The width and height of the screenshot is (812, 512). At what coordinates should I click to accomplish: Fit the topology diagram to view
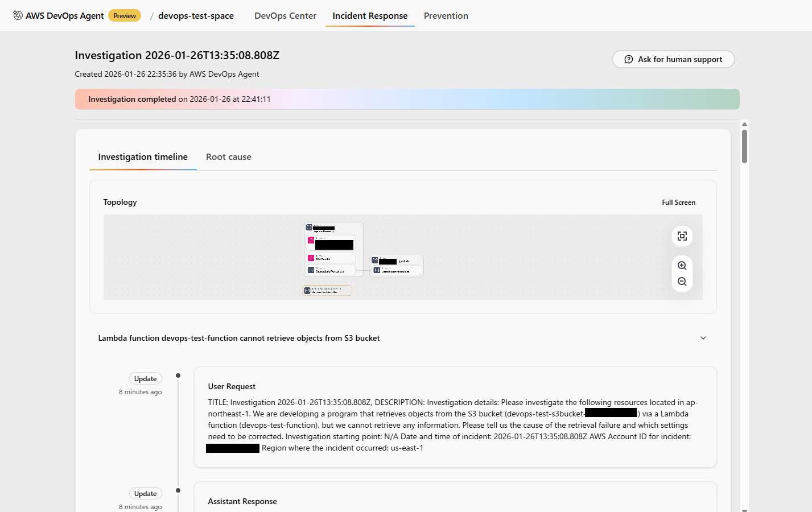(x=682, y=236)
